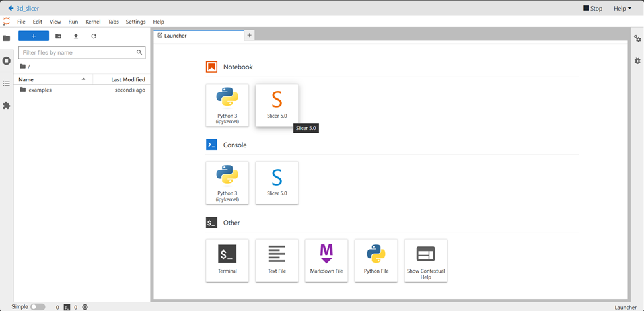Click the Other section terminal icon
The height and width of the screenshot is (311, 644).
point(211,223)
